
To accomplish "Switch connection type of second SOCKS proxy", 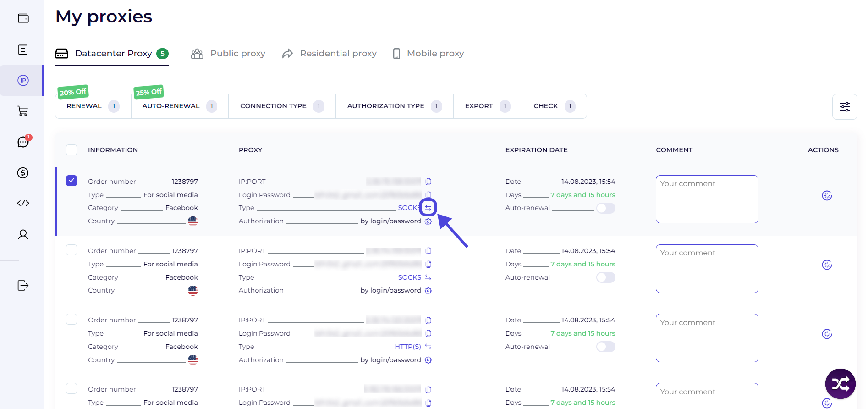I will click(x=428, y=277).
